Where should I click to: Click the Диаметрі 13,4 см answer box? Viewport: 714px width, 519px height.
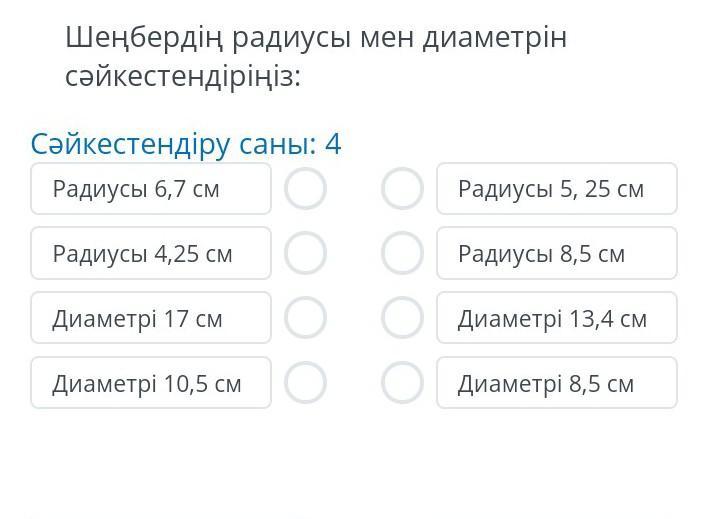click(556, 318)
